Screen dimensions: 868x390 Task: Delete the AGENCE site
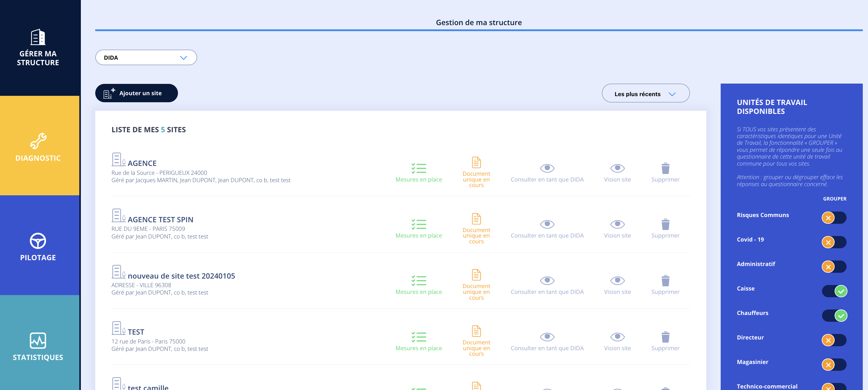click(x=665, y=173)
